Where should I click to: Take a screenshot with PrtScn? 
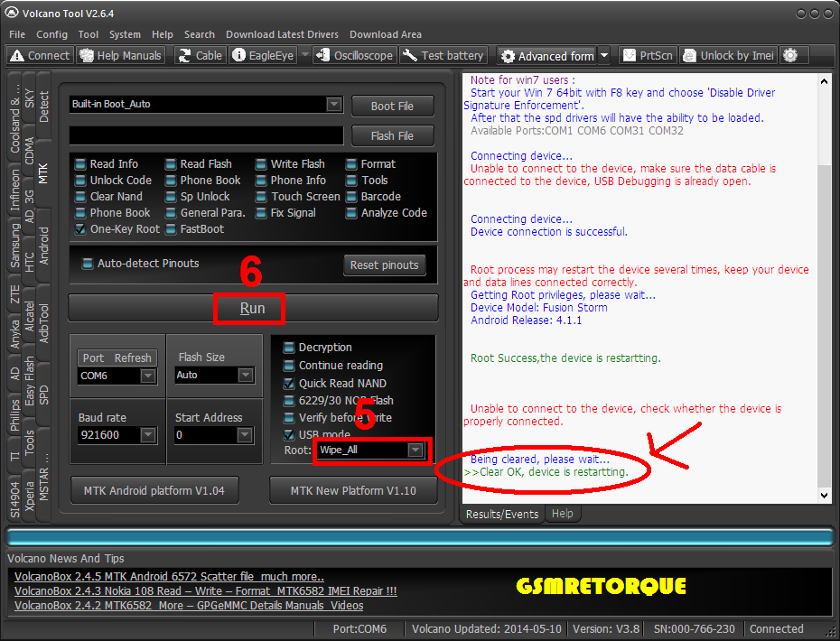[647, 55]
